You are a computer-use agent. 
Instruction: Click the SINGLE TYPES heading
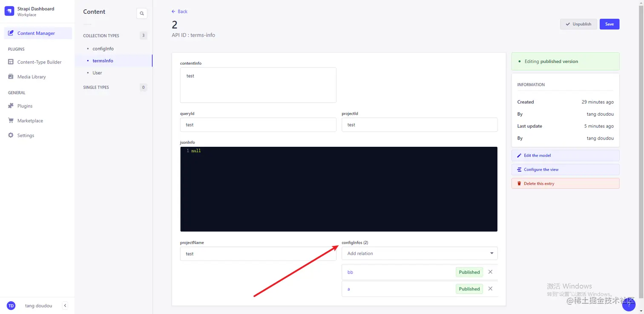click(96, 87)
